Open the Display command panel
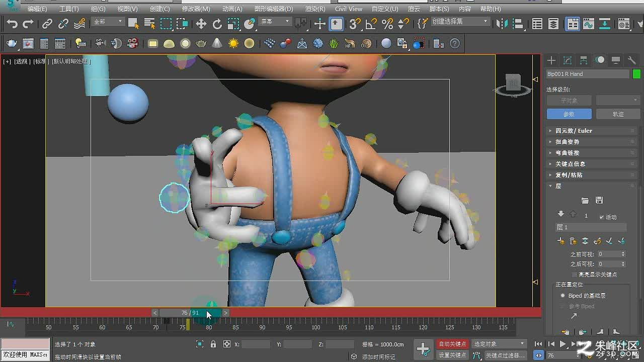 [x=616, y=60]
